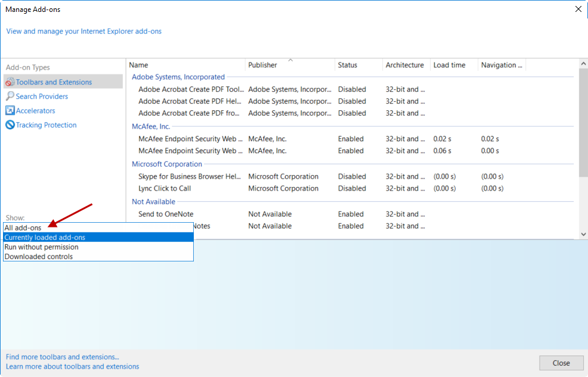Click the Toolbars and Extensions icon

(x=10, y=82)
